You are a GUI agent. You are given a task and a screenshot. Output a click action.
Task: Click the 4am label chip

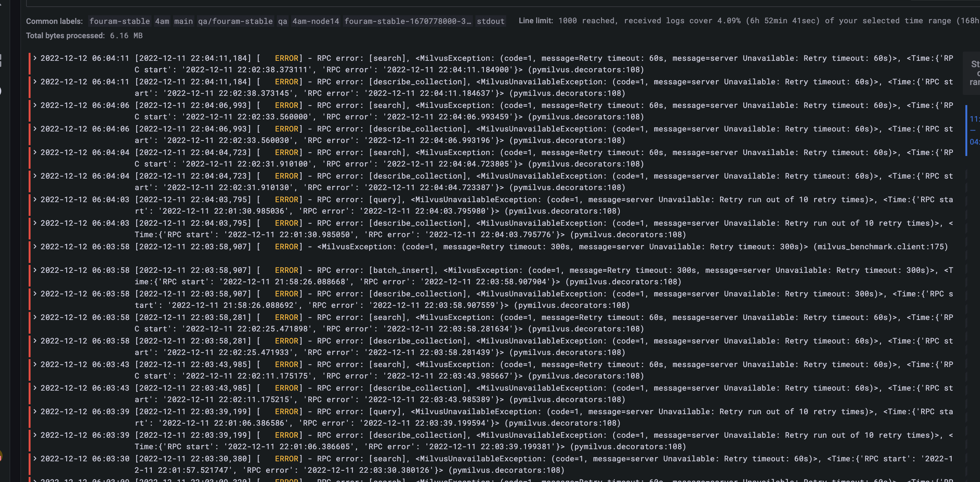(x=162, y=21)
